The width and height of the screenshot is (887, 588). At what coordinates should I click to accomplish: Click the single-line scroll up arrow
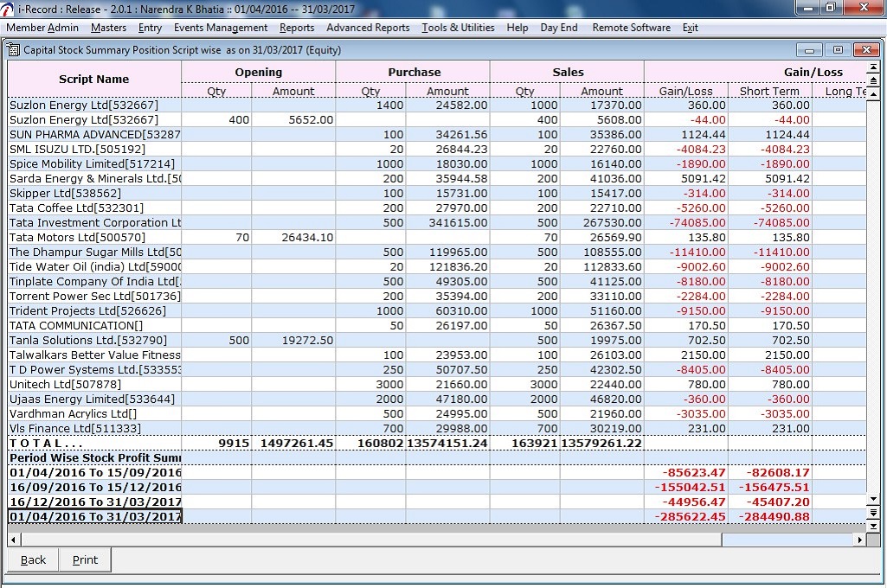click(x=873, y=94)
